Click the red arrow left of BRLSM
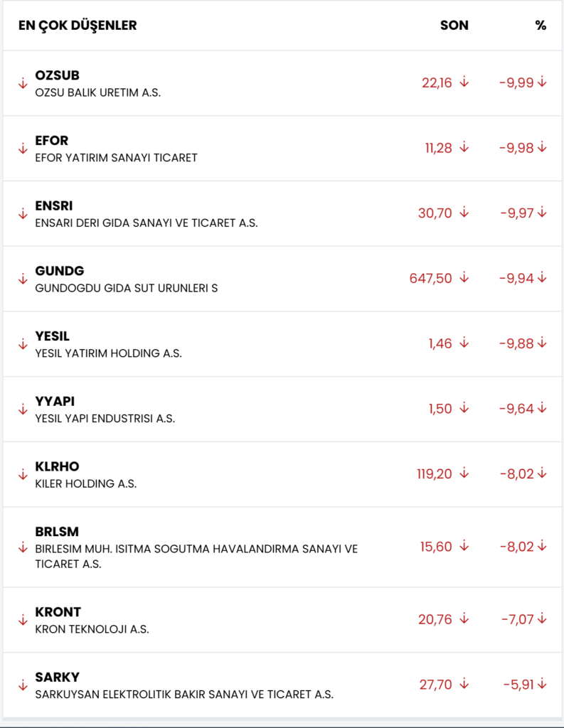Viewport: 564px width, 728px height. click(23, 548)
